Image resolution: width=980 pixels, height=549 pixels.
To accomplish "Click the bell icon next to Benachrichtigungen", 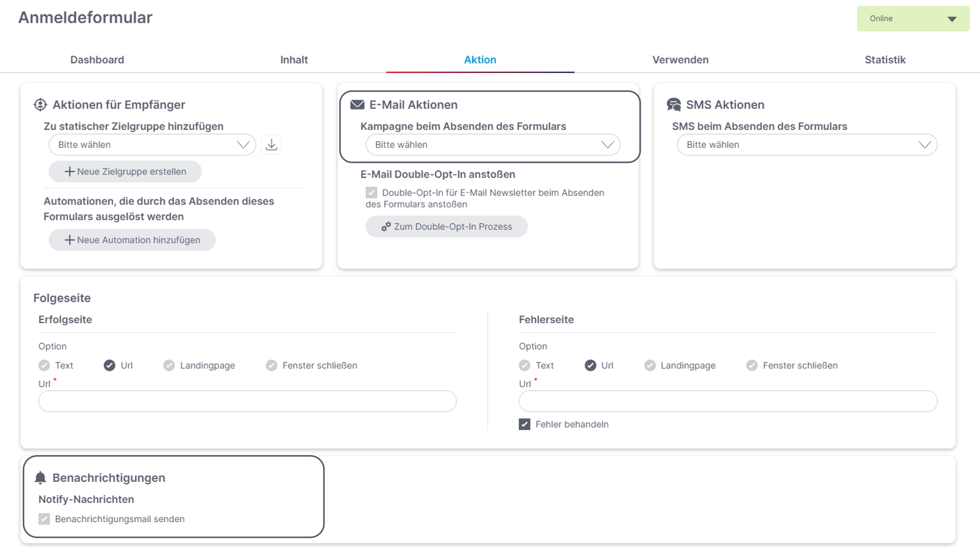I will click(40, 478).
